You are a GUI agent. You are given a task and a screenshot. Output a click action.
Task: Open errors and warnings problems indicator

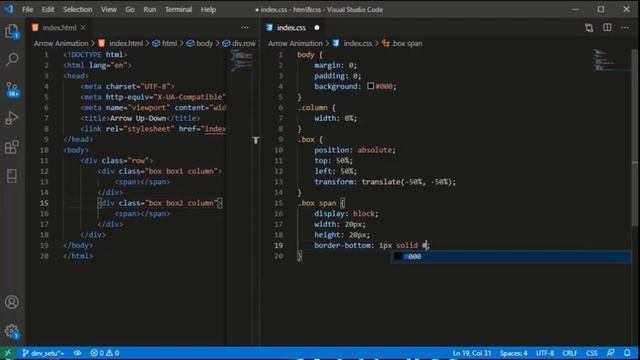[x=105, y=353]
